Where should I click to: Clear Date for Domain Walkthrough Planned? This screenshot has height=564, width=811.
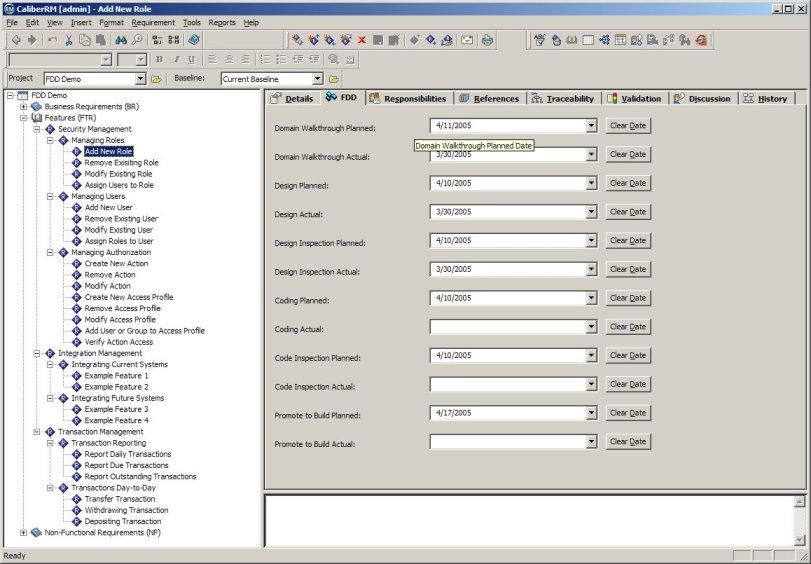628,126
